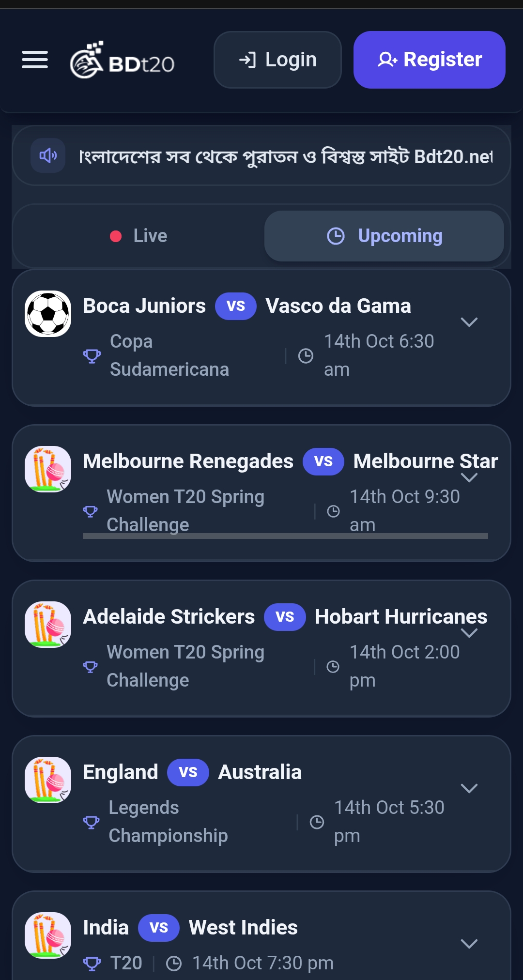Viewport: 523px width, 980px height.
Task: Click the cricket icon beside Melbourne Renegades
Action: (x=48, y=469)
